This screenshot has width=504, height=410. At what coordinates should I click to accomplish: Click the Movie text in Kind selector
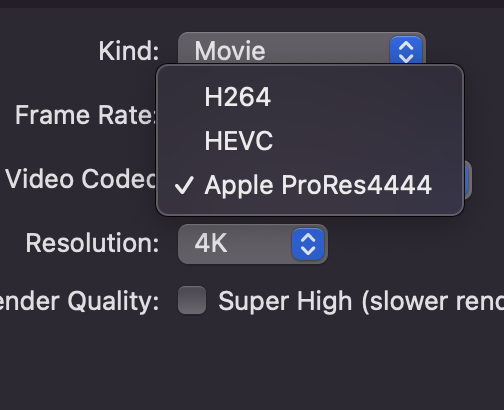pos(230,51)
